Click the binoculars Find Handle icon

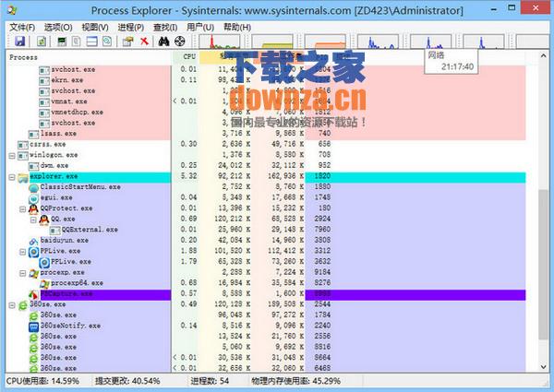click(x=163, y=42)
